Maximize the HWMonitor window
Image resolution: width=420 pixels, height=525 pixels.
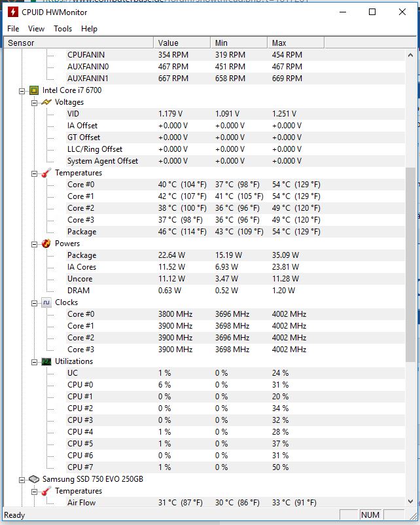pos(372,12)
